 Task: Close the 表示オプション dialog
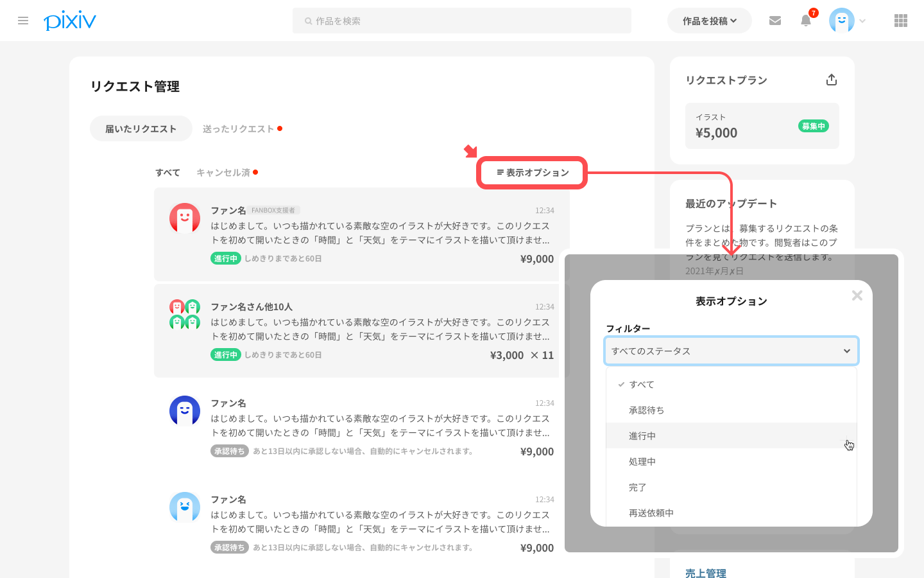[857, 295]
